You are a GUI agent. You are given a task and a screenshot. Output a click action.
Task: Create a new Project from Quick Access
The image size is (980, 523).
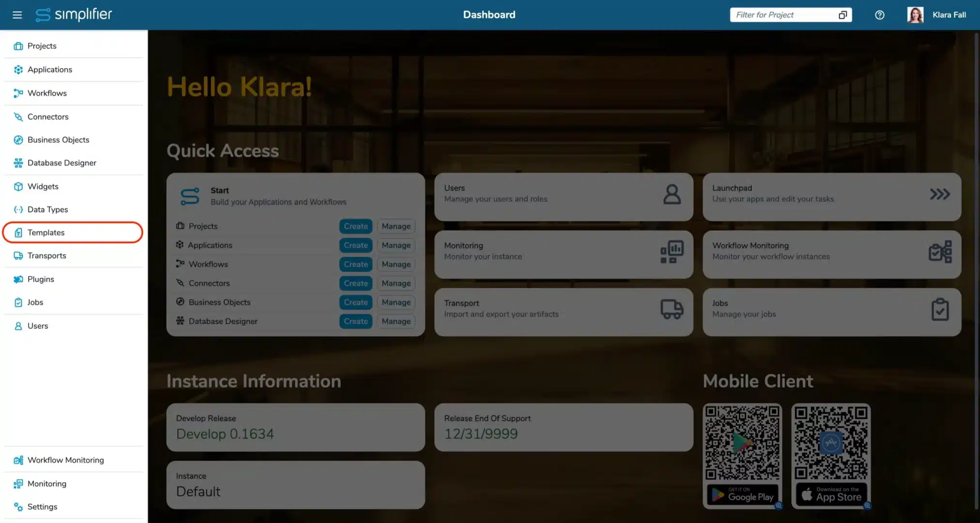coord(355,226)
